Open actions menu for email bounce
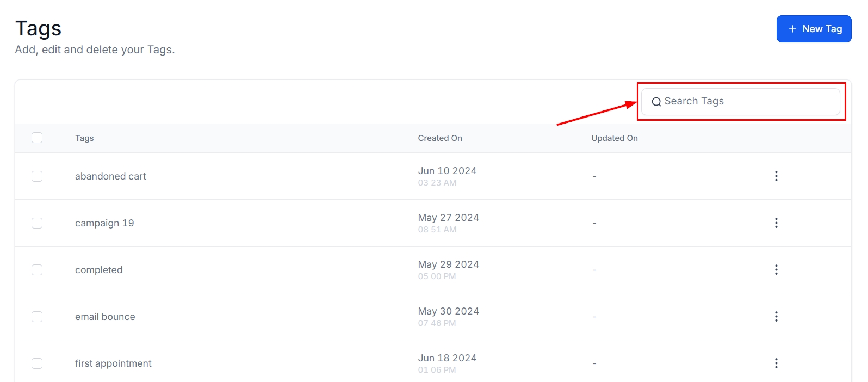The image size is (868, 382). coord(776,317)
